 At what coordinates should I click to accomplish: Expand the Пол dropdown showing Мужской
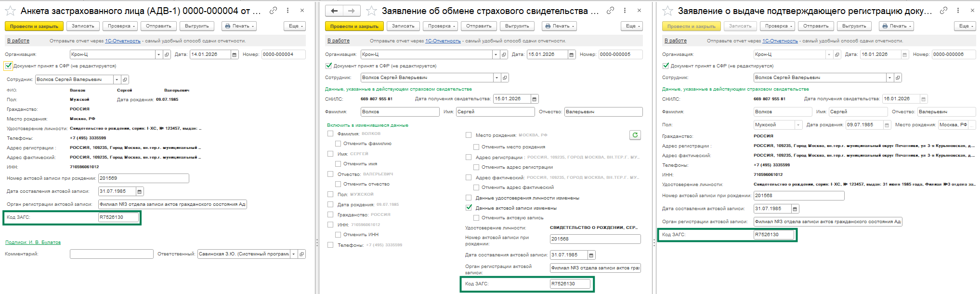(798, 125)
